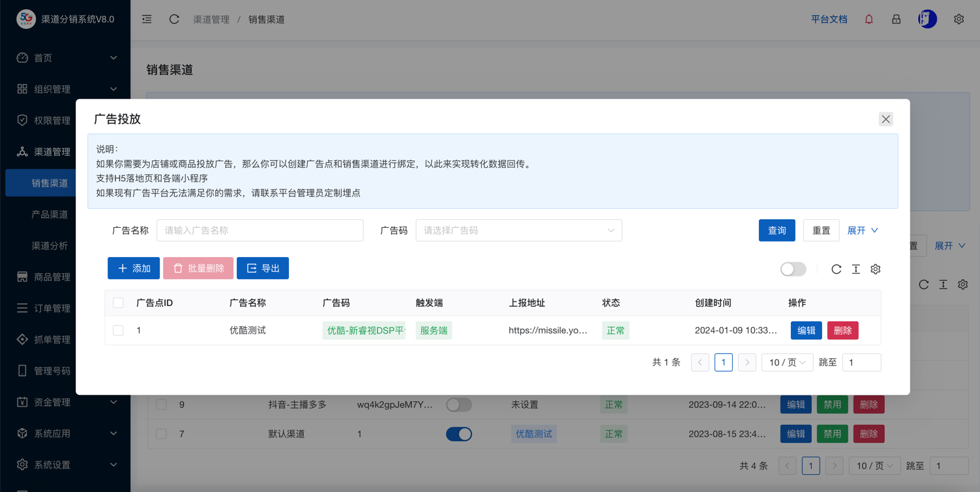The width and height of the screenshot is (980, 492).
Task: Click the notification bell icon
Action: click(869, 20)
